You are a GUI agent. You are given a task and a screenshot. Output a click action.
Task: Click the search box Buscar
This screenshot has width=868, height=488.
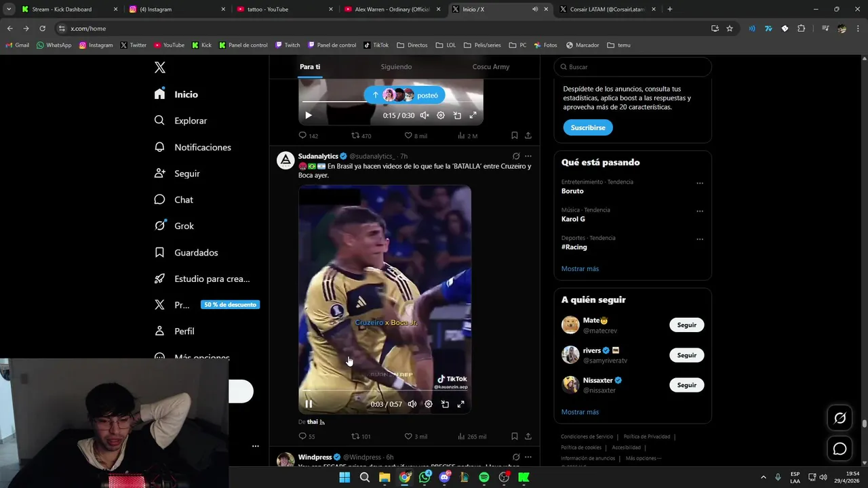[633, 67]
